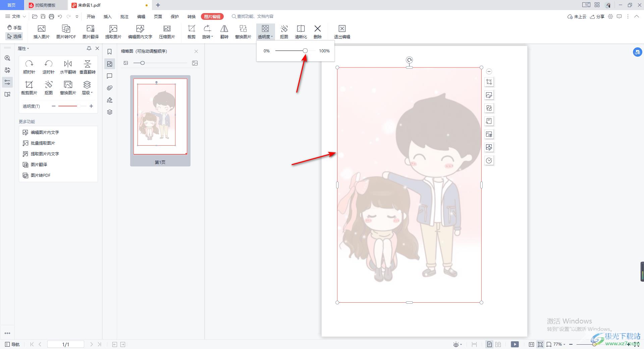Screen dimensions: 644x349
Task: Select the Cutout (抠图) ribbon tool
Action: [x=284, y=32]
